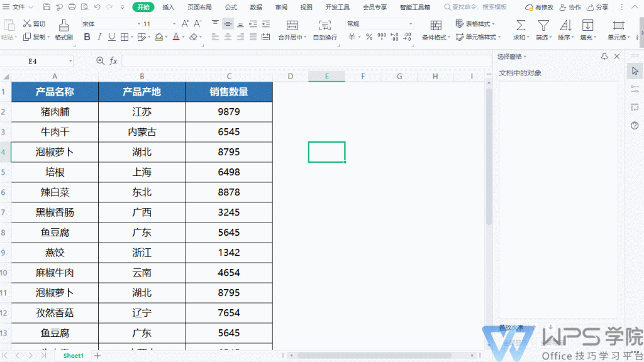Switch to the Data (数据) tab
This screenshot has width=644, height=362.
coord(256,7)
